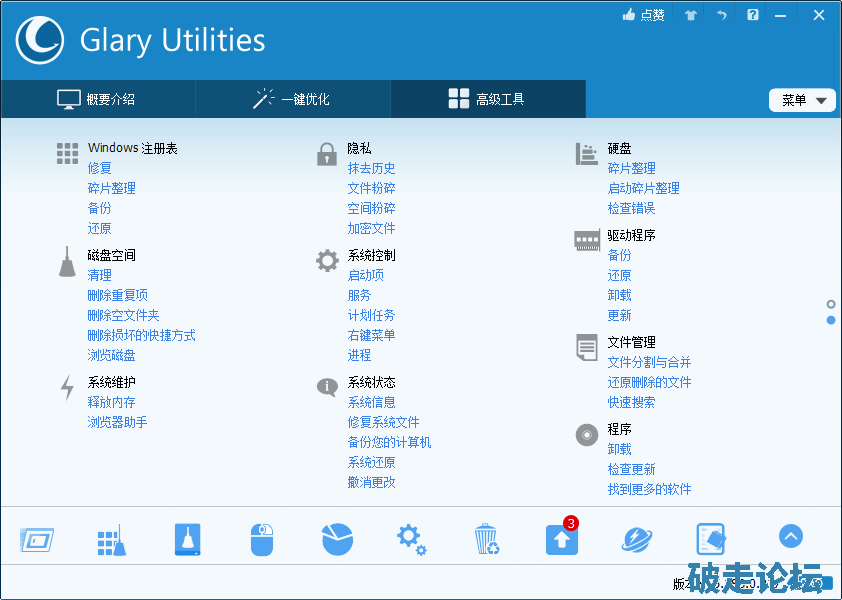This screenshot has height=600, width=842.
Task: Click the pie chart disk analysis icon
Action: click(x=337, y=539)
